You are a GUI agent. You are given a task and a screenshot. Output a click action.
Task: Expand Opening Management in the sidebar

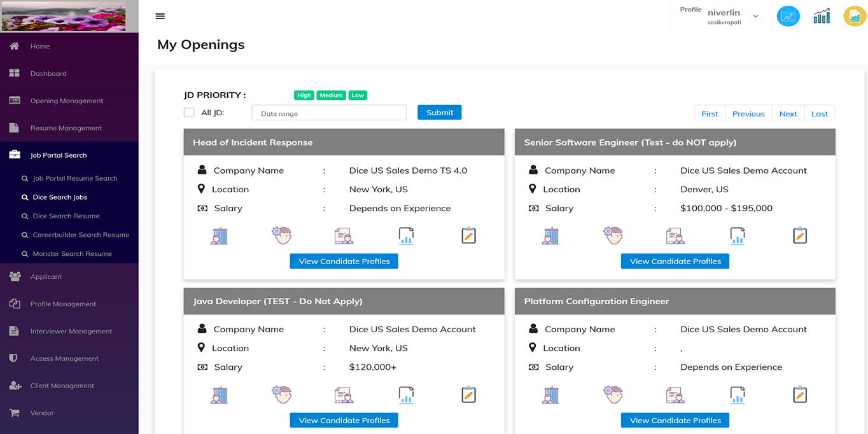(x=66, y=101)
